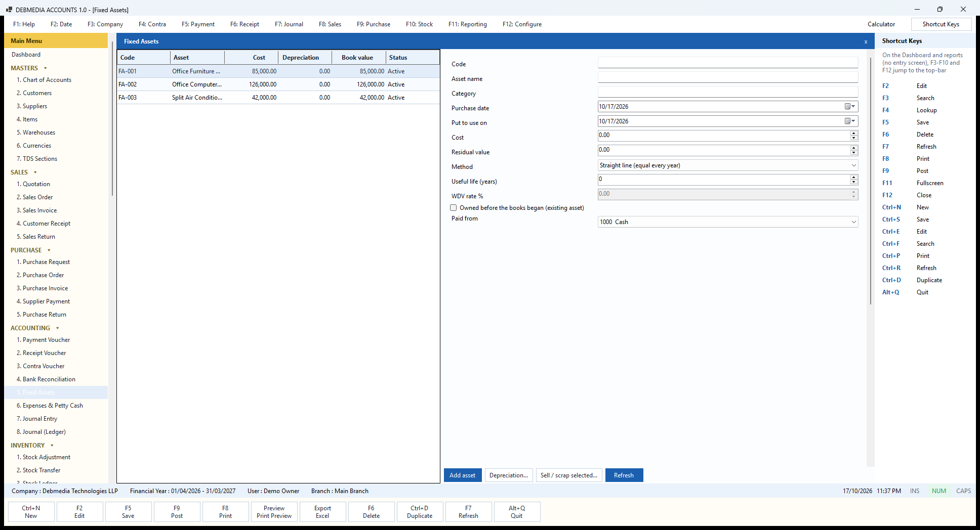
Task: Click bottom bar Export Excel button
Action: 322,512
